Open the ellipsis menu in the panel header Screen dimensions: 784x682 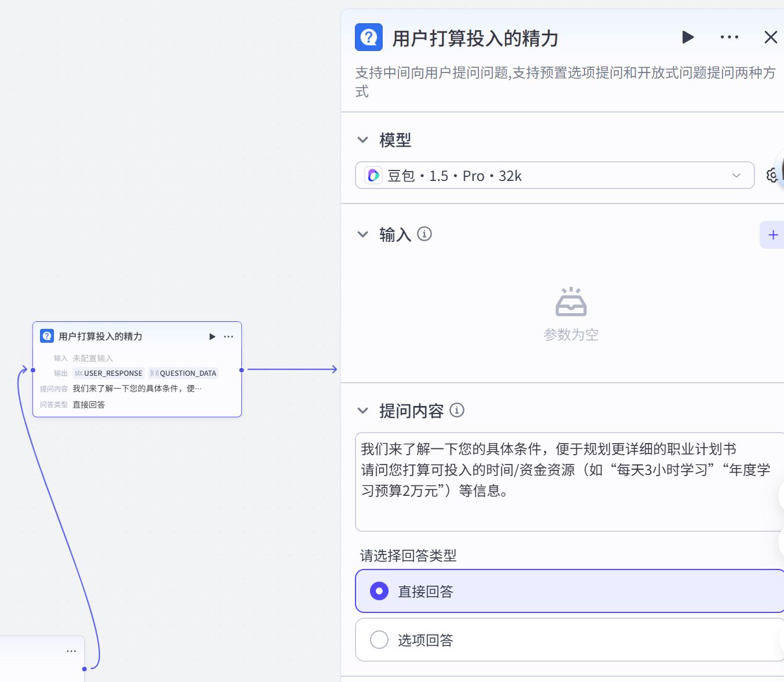[729, 37]
